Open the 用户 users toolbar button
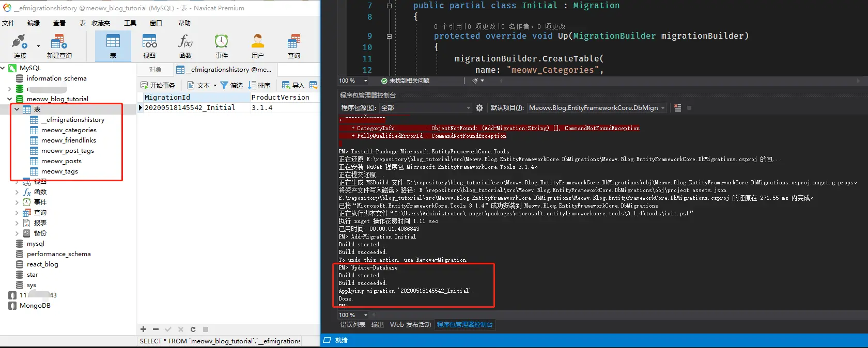The width and height of the screenshot is (868, 348). pyautogui.click(x=258, y=46)
